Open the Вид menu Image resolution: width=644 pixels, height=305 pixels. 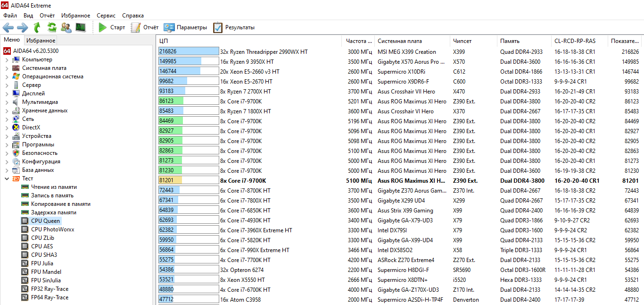(28, 16)
